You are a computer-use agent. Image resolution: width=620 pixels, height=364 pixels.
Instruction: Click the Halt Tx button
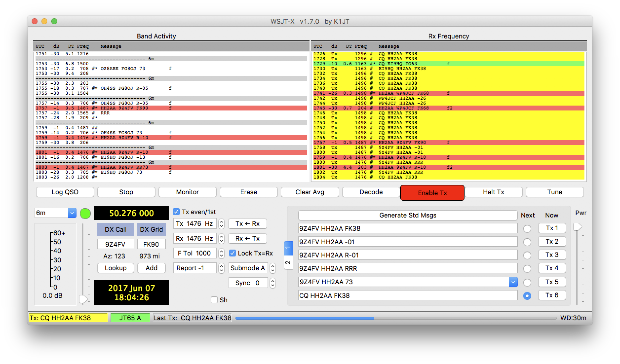point(493,192)
